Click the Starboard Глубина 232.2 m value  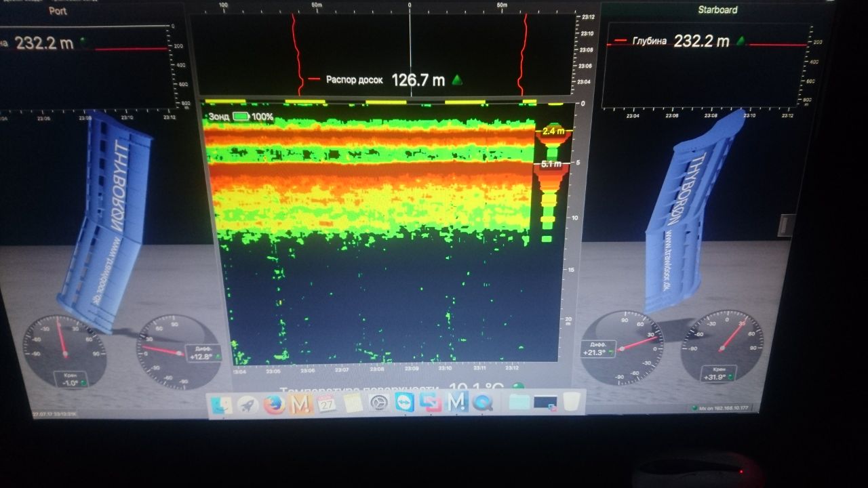[701, 41]
